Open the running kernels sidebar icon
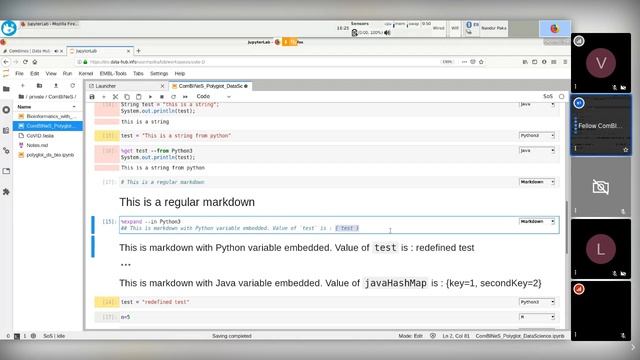The width and height of the screenshot is (640, 360). (x=6, y=110)
